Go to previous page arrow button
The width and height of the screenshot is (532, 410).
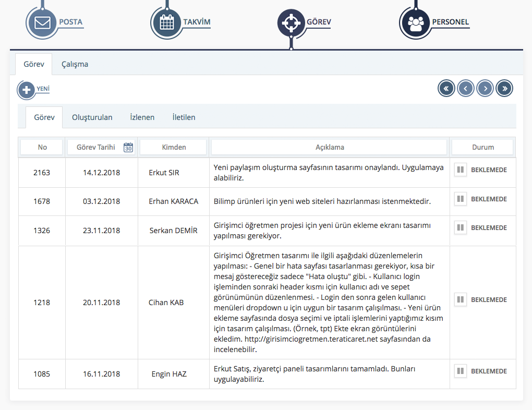[x=465, y=89]
